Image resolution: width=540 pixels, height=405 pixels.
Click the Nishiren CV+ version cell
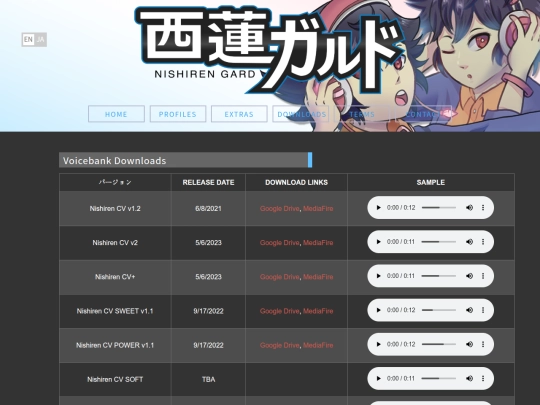click(x=115, y=277)
